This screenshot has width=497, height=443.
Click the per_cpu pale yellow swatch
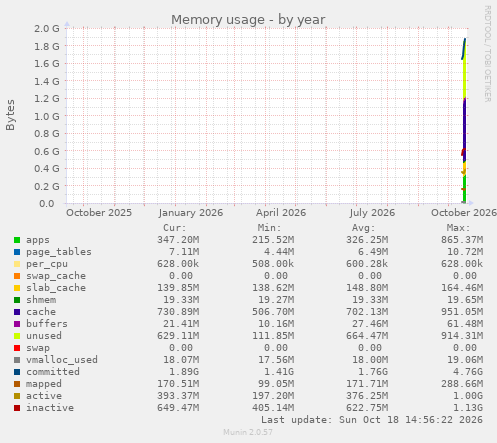point(17,264)
